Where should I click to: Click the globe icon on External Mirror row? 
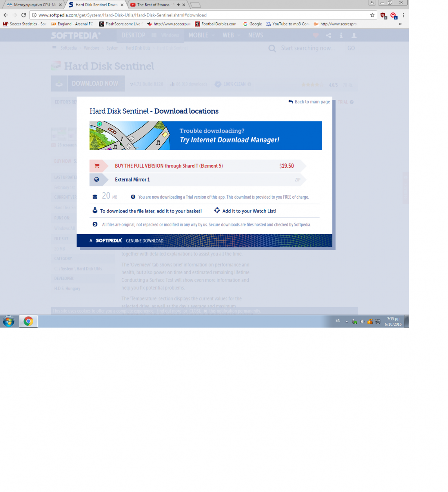click(x=97, y=180)
